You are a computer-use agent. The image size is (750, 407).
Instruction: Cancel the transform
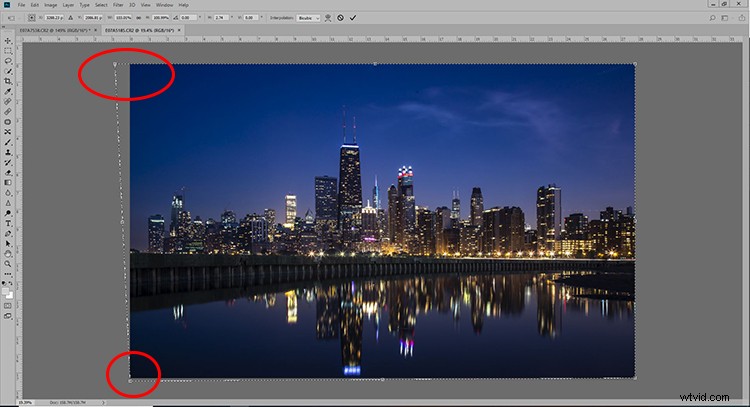click(340, 18)
